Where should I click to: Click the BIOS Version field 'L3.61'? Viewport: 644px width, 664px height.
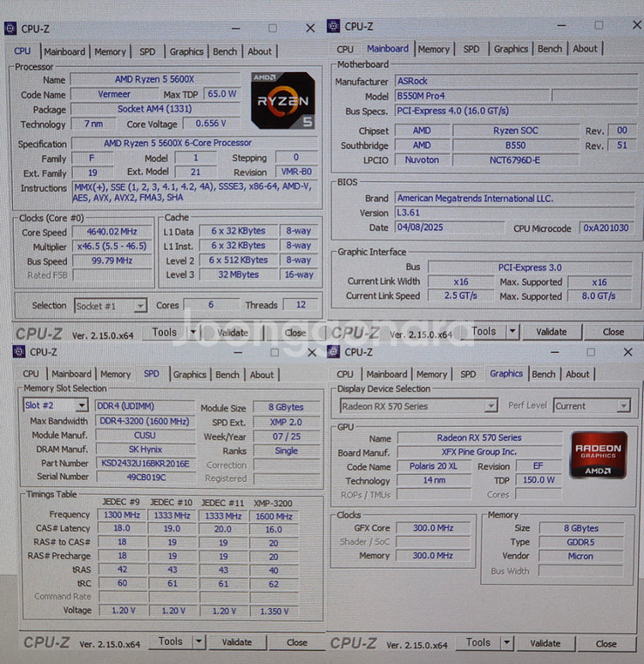click(514, 212)
